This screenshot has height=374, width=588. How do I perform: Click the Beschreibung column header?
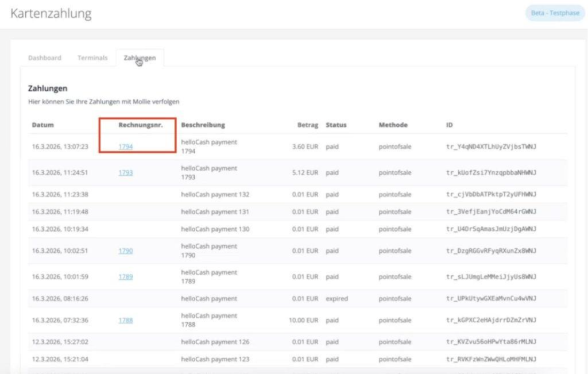click(203, 125)
